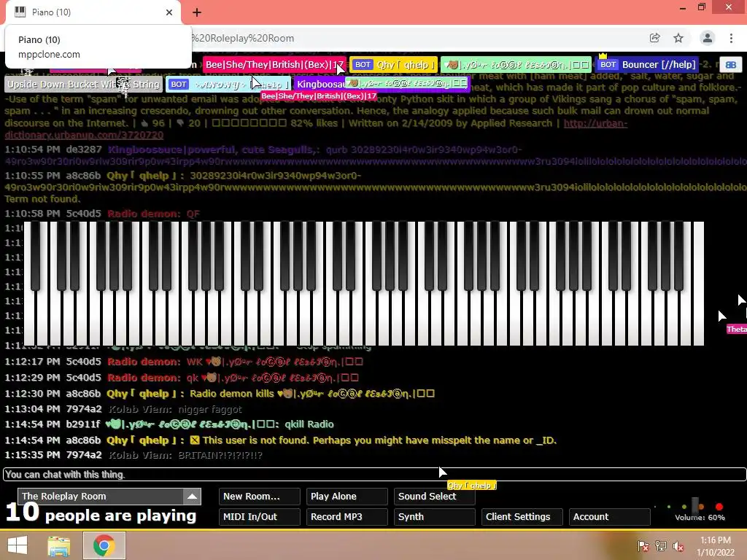Click the light-blue ANOWY bot name tag
Image resolution: width=747 pixels, height=560 pixels.
coord(228,85)
